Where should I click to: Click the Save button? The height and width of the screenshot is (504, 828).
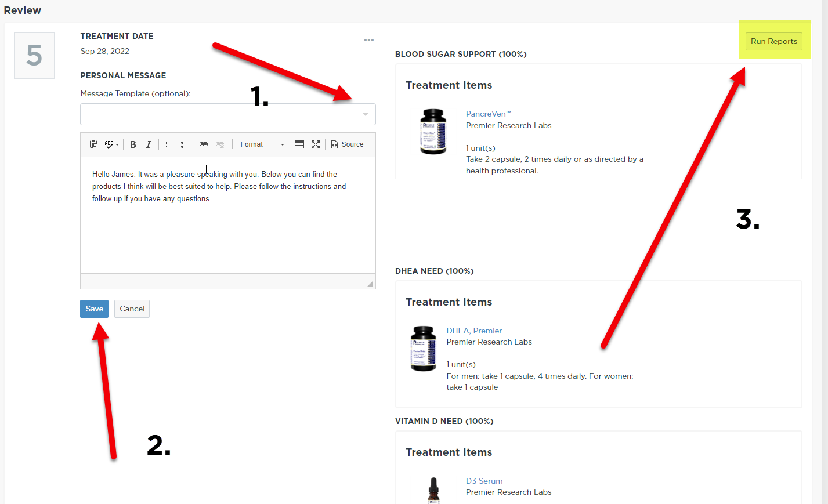(x=94, y=309)
